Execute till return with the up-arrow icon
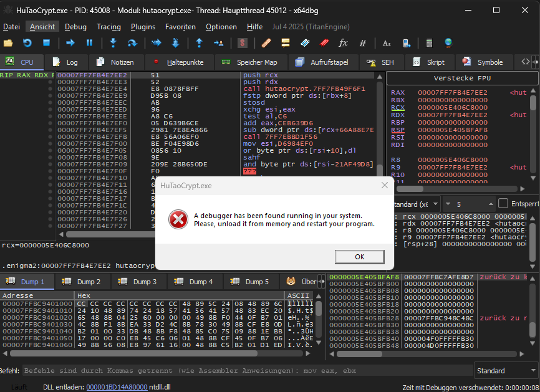Viewport: 540px width, 392px height. click(x=199, y=43)
